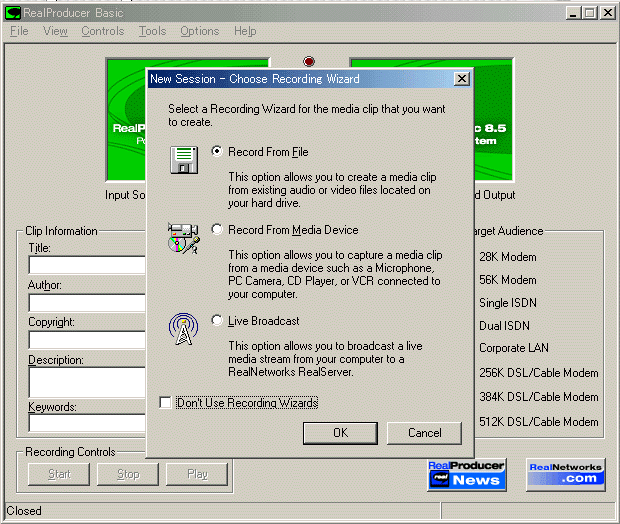Click the Start recording button
Screen dimensions: 620x524
[59, 474]
